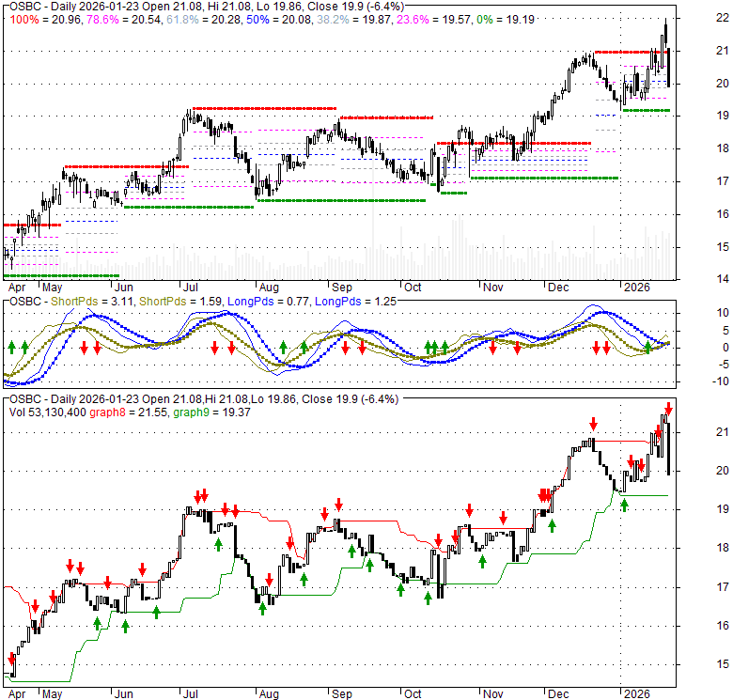Select the bottom chart OSBC Daily title line

click(x=204, y=399)
